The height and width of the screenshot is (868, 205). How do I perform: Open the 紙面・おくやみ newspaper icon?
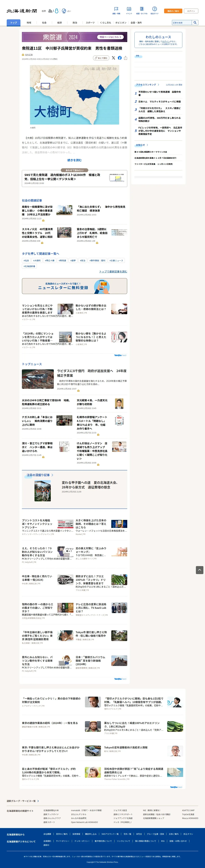pos(142,9)
